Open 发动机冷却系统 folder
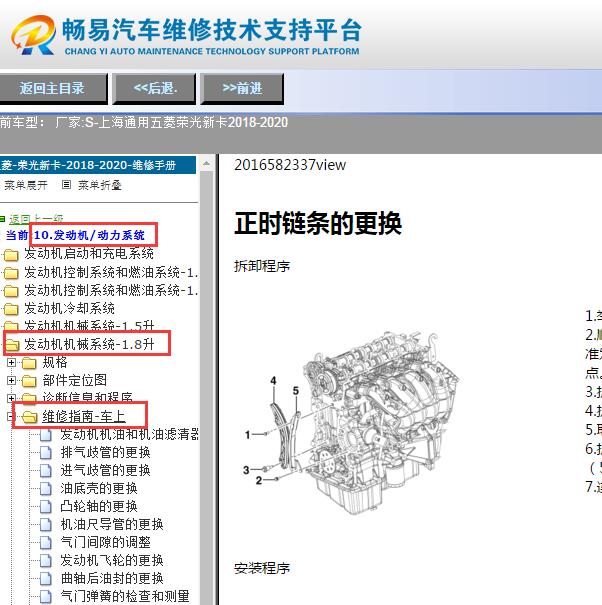Viewport: 602px width, 605px height. 69,308
